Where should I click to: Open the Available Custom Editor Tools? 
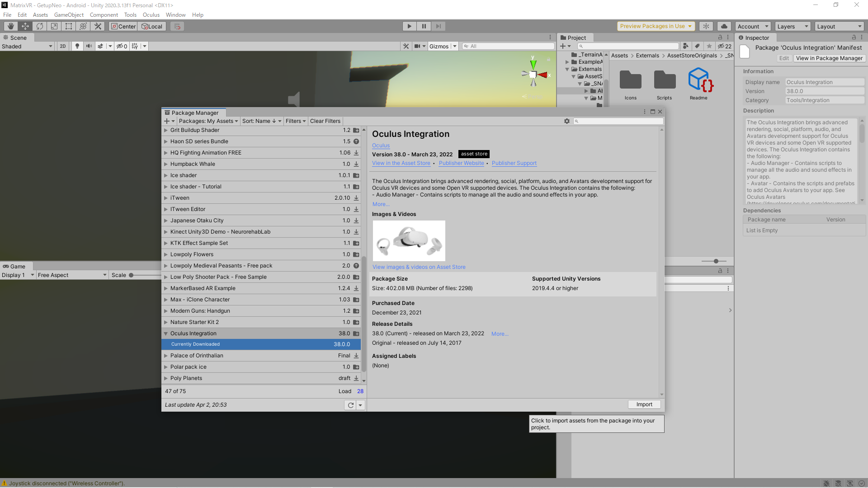98,26
